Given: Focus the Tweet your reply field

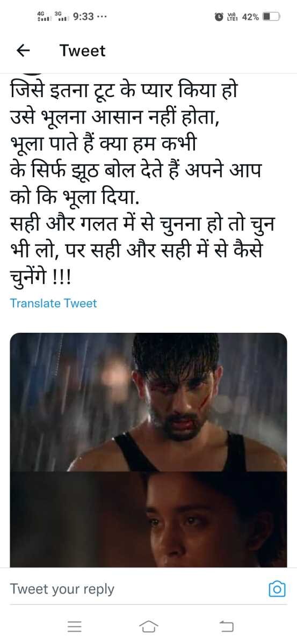Looking at the screenshot, I should (x=135, y=589).
